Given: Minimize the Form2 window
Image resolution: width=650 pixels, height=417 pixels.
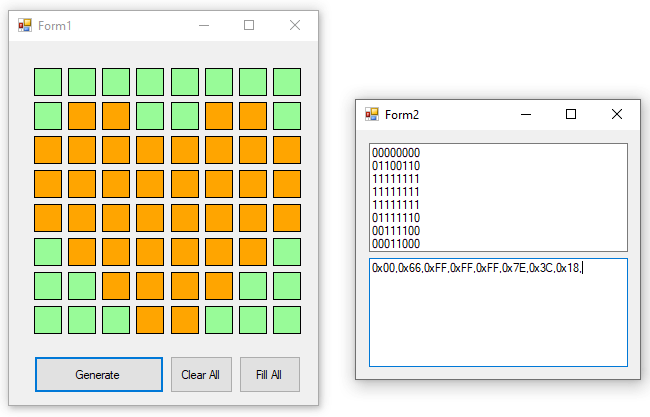Looking at the screenshot, I should click(x=526, y=114).
